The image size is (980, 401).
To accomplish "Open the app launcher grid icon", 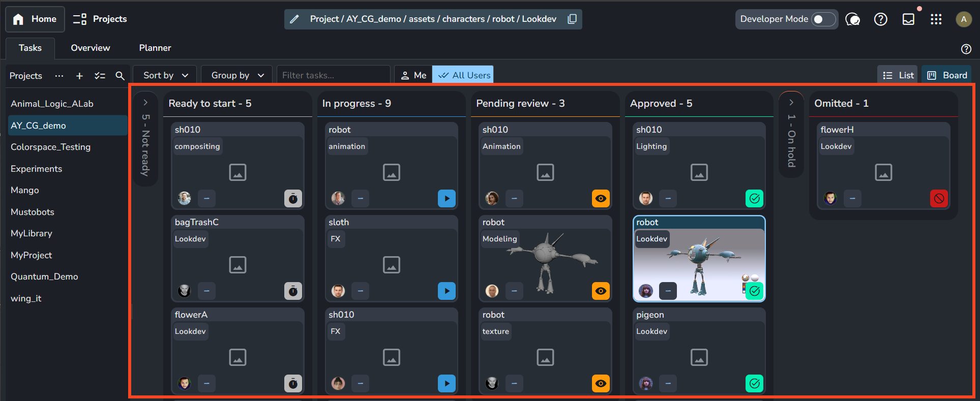I will tap(936, 19).
